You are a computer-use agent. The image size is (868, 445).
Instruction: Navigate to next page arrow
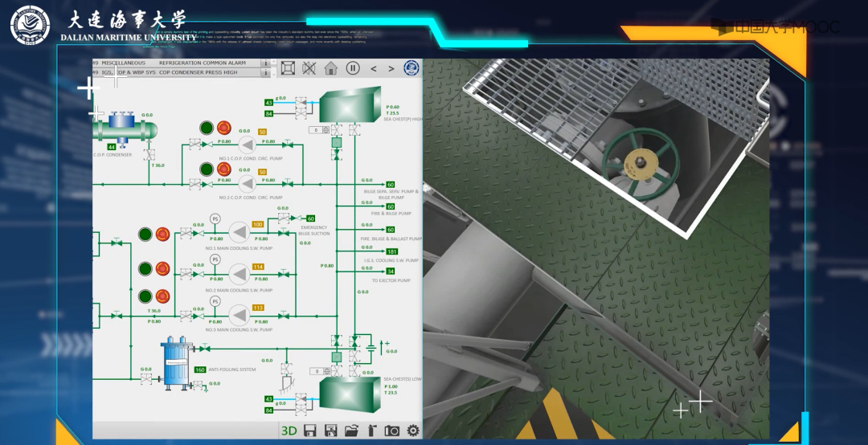click(391, 68)
